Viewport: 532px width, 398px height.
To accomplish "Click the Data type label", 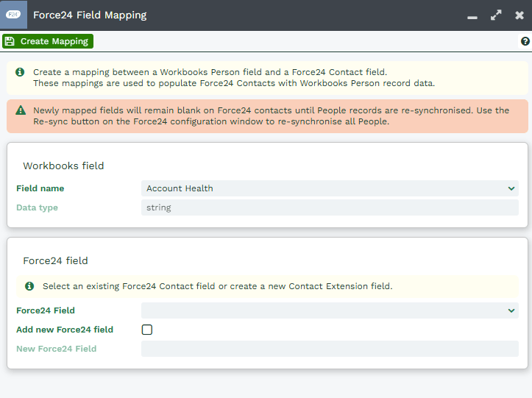I will pos(37,207).
